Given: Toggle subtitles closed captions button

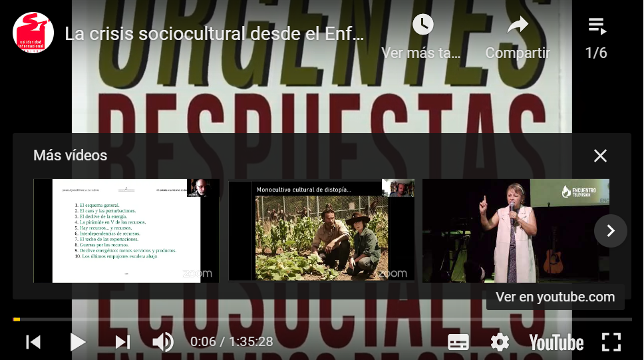Looking at the screenshot, I should click(x=458, y=342).
